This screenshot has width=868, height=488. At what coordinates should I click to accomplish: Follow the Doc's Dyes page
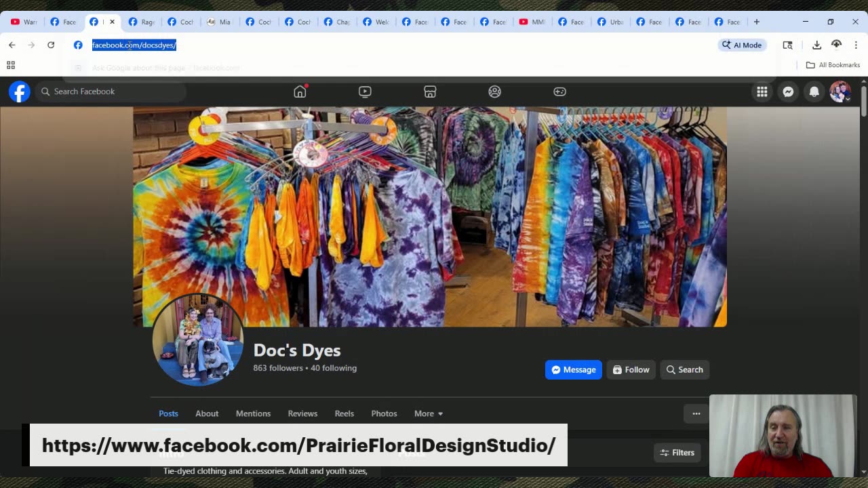pyautogui.click(x=631, y=369)
